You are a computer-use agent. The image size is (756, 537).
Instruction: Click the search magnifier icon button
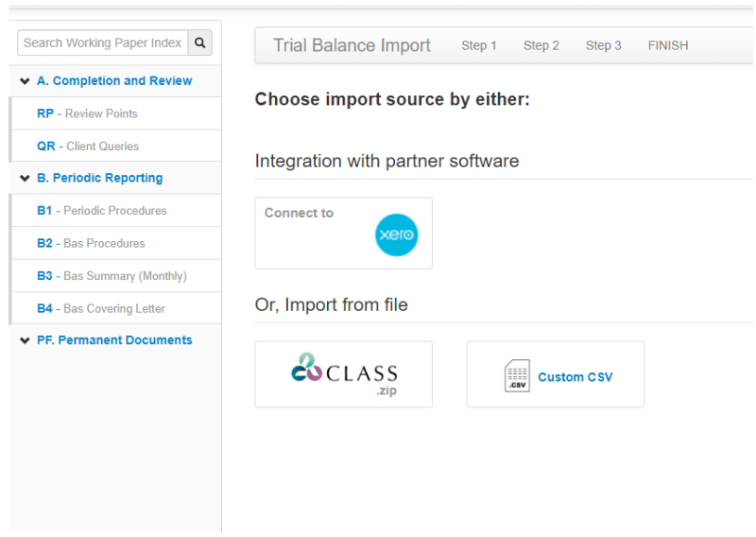[199, 43]
